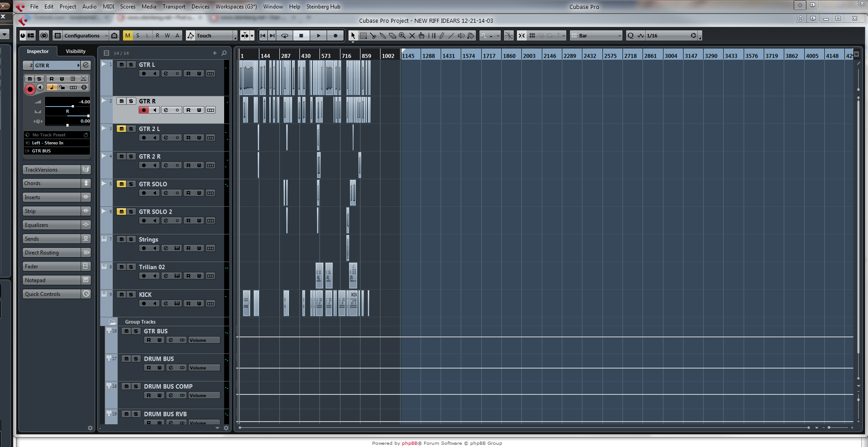
Task: Expand the Equalizers inspector section
Action: [57, 225]
